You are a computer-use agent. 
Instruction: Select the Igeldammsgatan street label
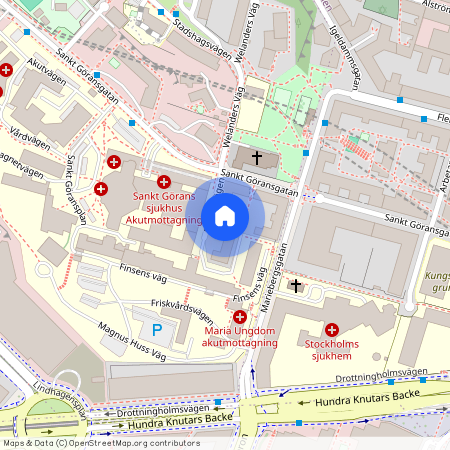point(345,58)
